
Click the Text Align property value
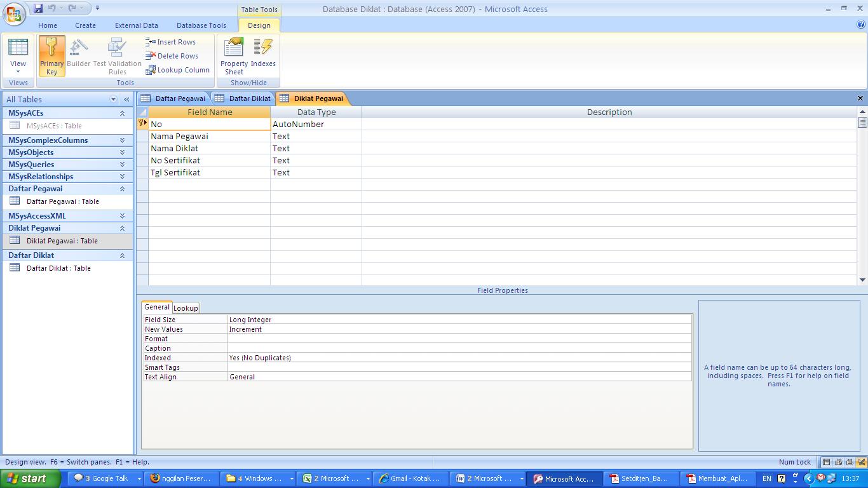tap(459, 377)
